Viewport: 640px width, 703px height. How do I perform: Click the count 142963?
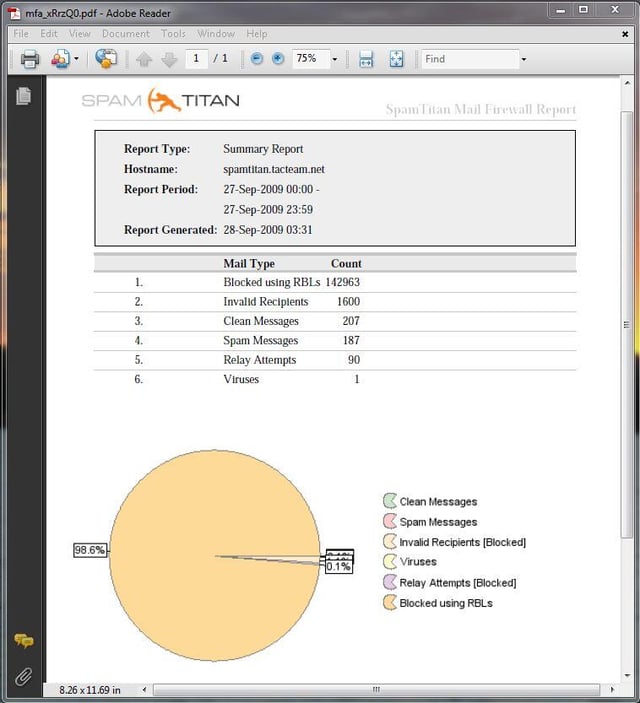[343, 282]
